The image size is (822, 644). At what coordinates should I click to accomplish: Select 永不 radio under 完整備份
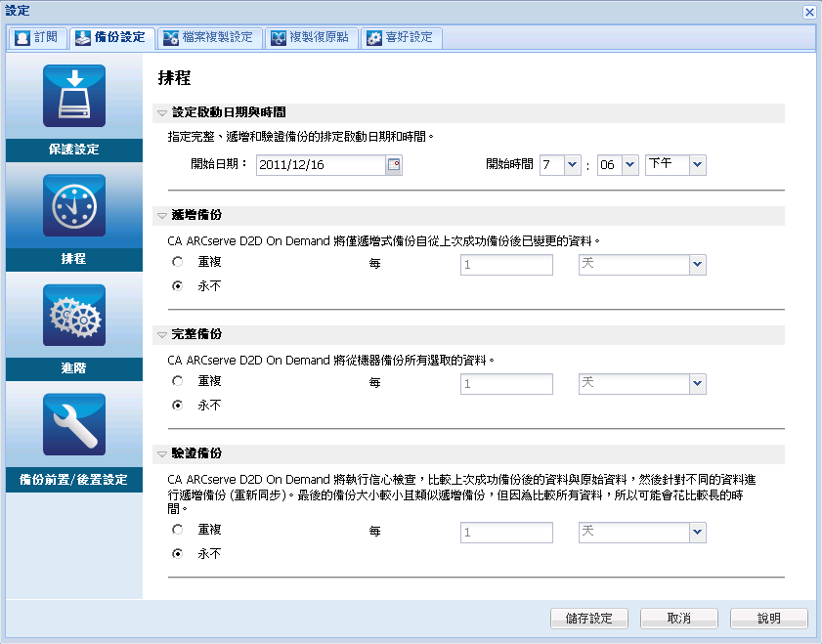(177, 405)
